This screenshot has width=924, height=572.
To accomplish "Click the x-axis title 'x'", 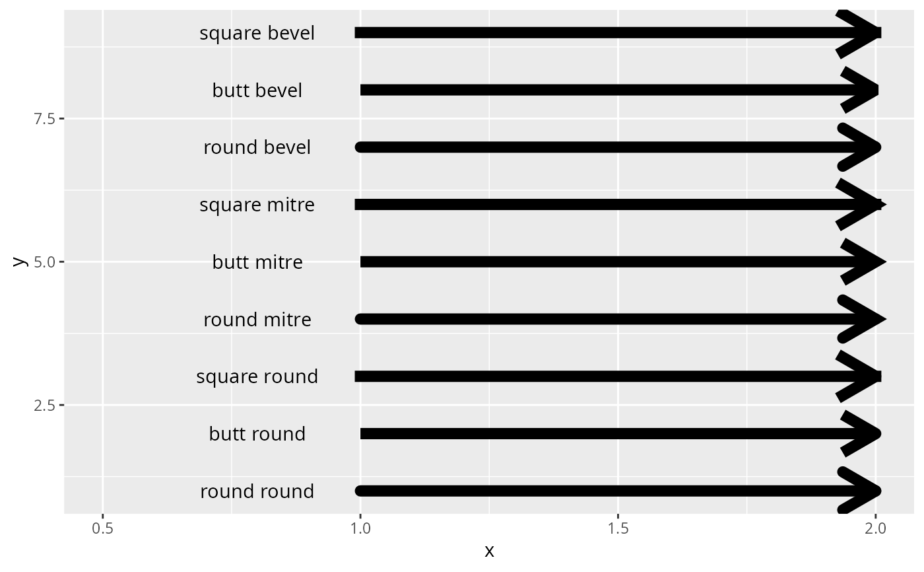I will click(x=489, y=552).
